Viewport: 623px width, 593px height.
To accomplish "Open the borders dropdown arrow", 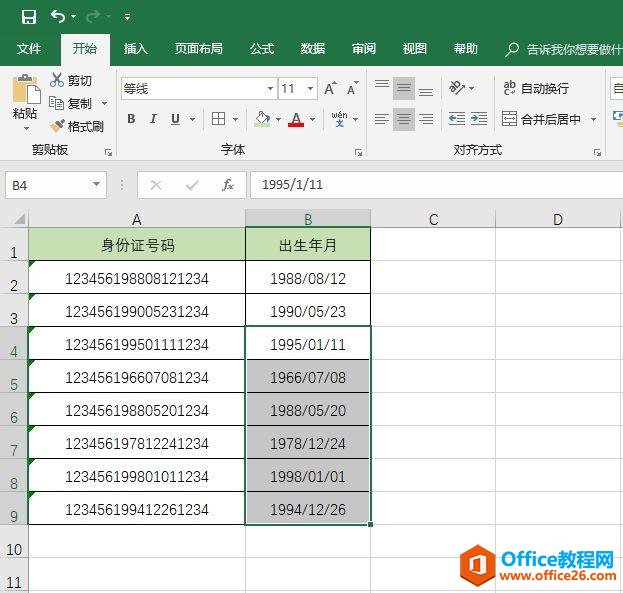I will tap(235, 119).
